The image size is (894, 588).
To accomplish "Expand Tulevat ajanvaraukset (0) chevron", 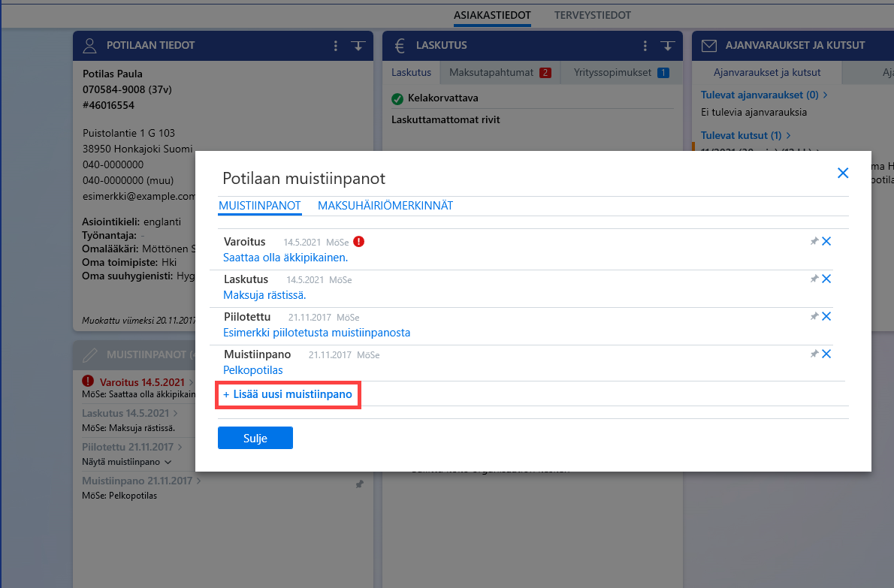I will pos(825,95).
